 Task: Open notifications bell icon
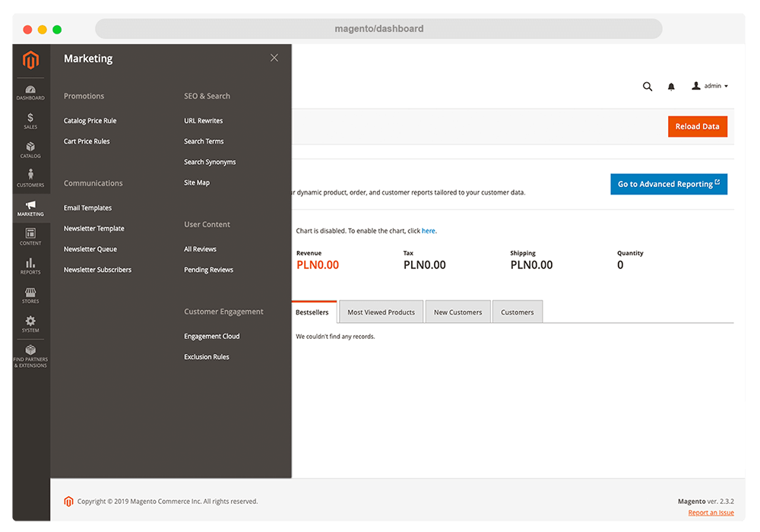tap(671, 87)
